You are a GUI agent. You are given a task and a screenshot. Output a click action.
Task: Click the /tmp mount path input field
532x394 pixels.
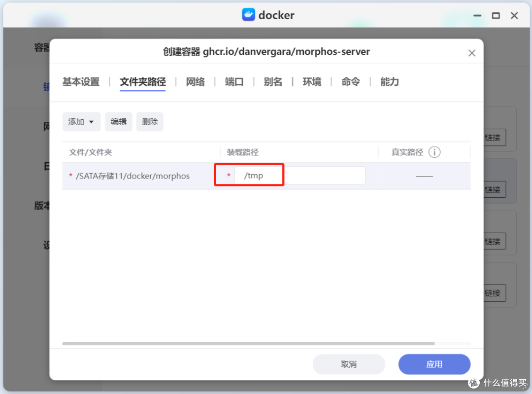point(300,175)
